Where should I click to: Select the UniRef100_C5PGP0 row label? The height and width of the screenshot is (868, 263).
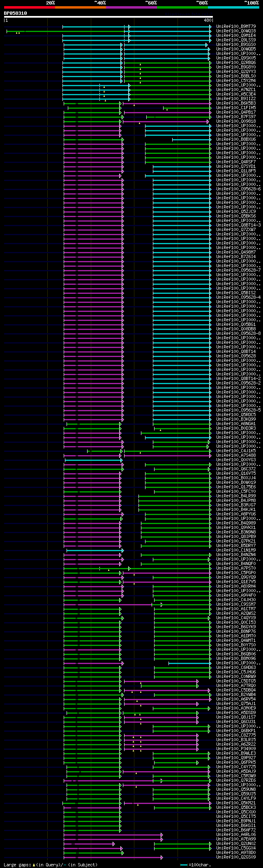coord(236,573)
